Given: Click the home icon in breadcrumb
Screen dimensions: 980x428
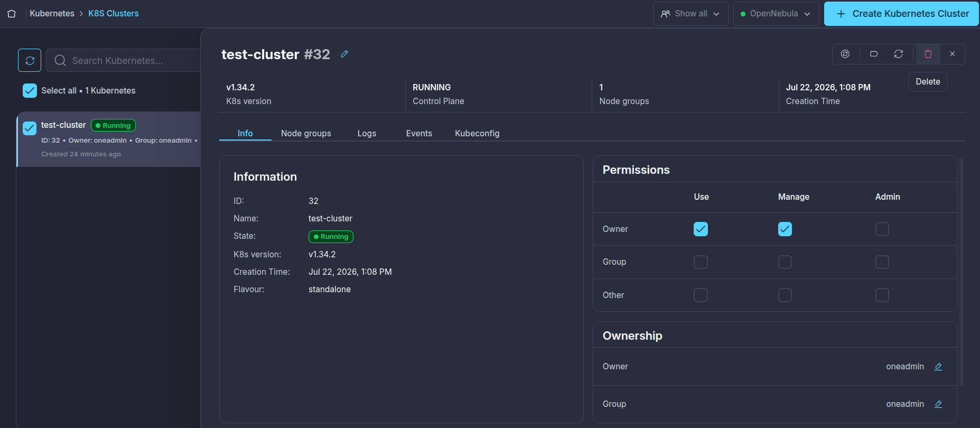Looking at the screenshot, I should (x=12, y=14).
